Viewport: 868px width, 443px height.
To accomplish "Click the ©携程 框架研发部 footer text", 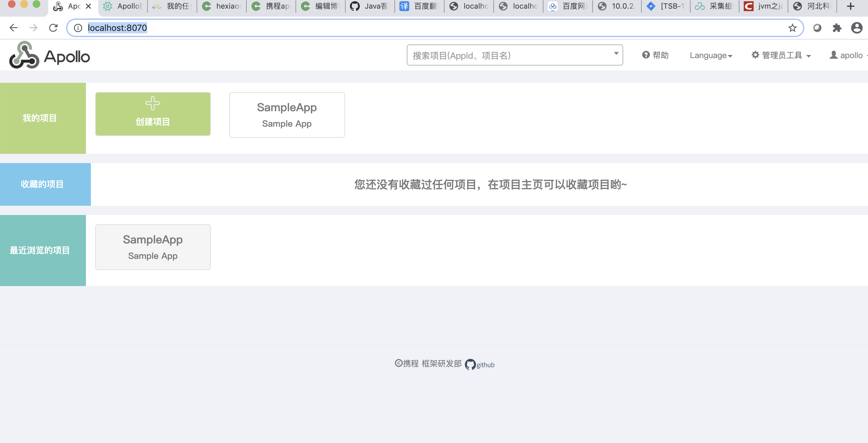I will (428, 364).
